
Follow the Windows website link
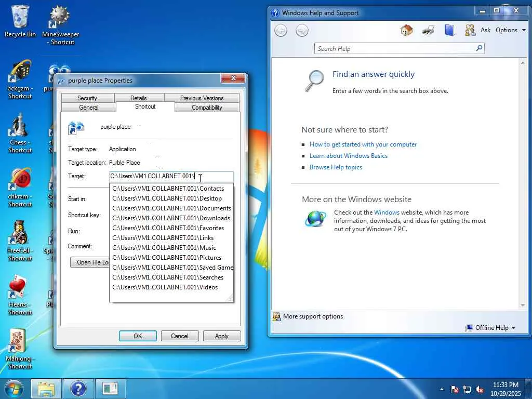click(x=387, y=212)
